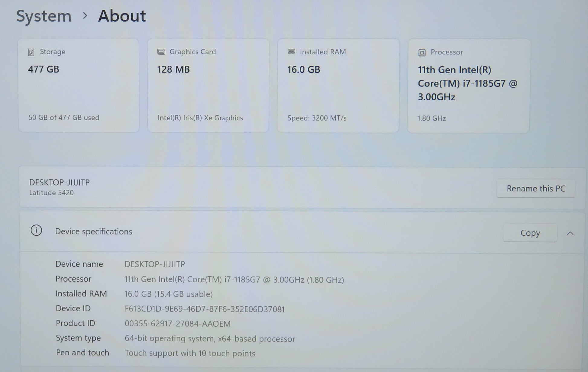Click the Processor chip icon
This screenshot has width=588, height=372.
pos(422,53)
